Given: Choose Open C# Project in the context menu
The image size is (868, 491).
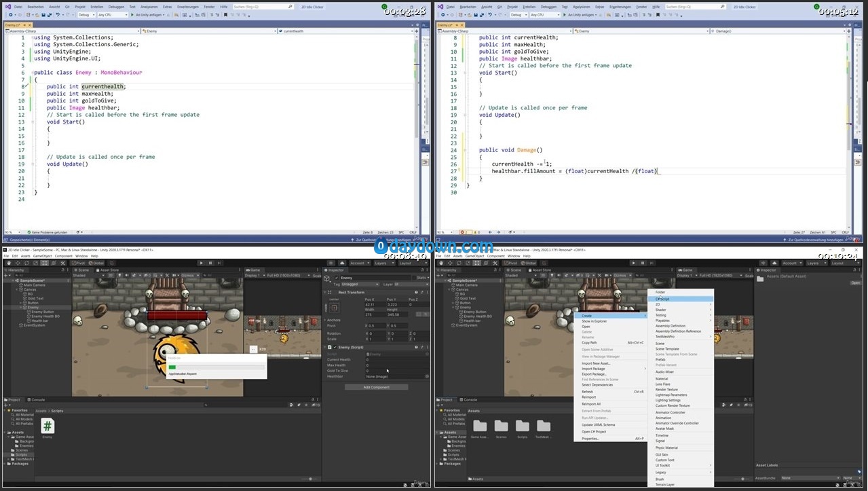Looking at the screenshot, I should (x=609, y=432).
